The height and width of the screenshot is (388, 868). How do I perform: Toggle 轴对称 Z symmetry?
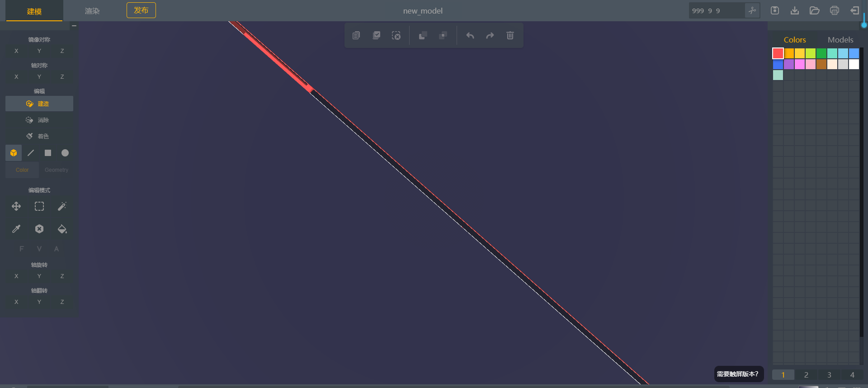point(62,77)
